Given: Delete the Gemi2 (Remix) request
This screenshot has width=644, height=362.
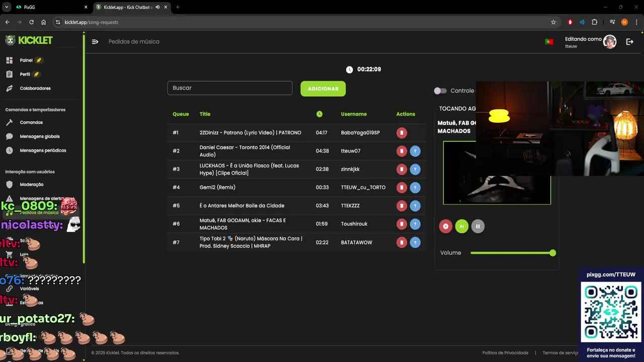Looking at the screenshot, I should tap(401, 188).
